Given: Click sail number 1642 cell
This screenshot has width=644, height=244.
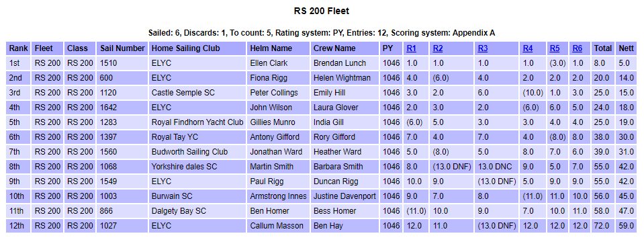Looking at the screenshot, I should click(x=122, y=108).
